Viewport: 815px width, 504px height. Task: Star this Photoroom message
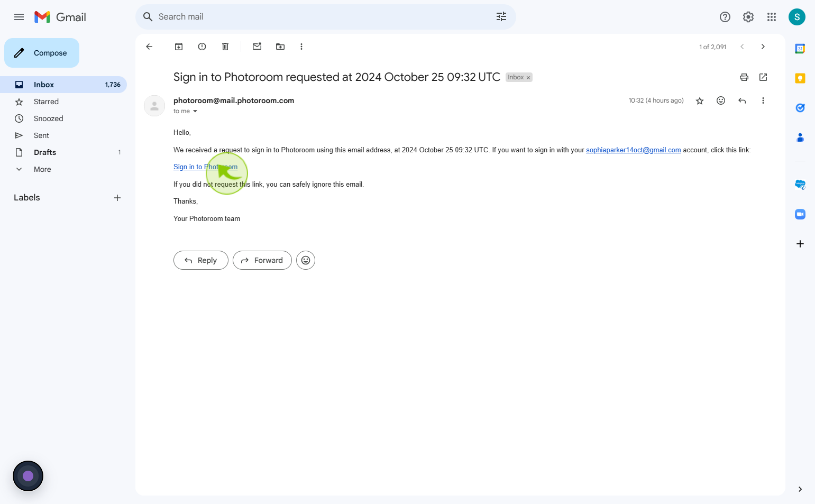700,100
